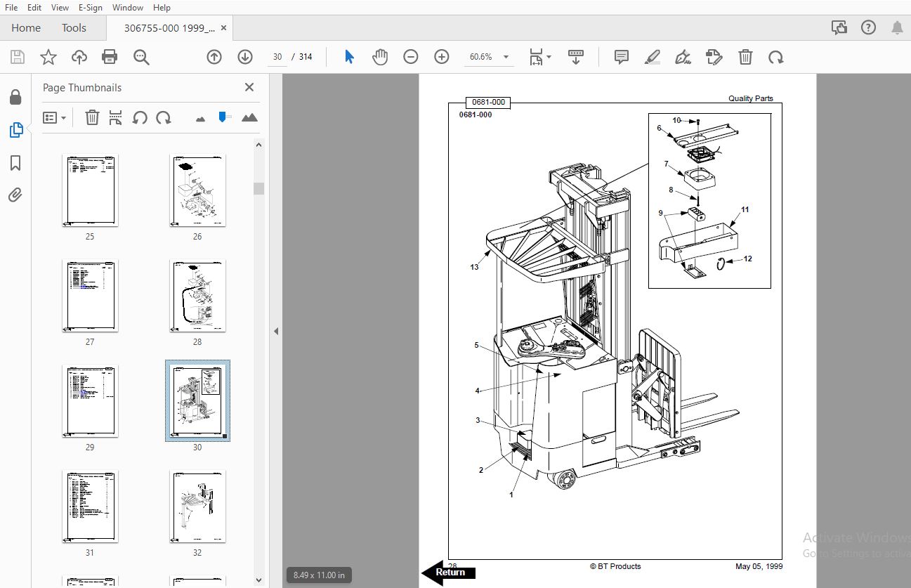This screenshot has width=911, height=588.
Task: Click the scrolling mode keyboard icon
Action: point(576,57)
